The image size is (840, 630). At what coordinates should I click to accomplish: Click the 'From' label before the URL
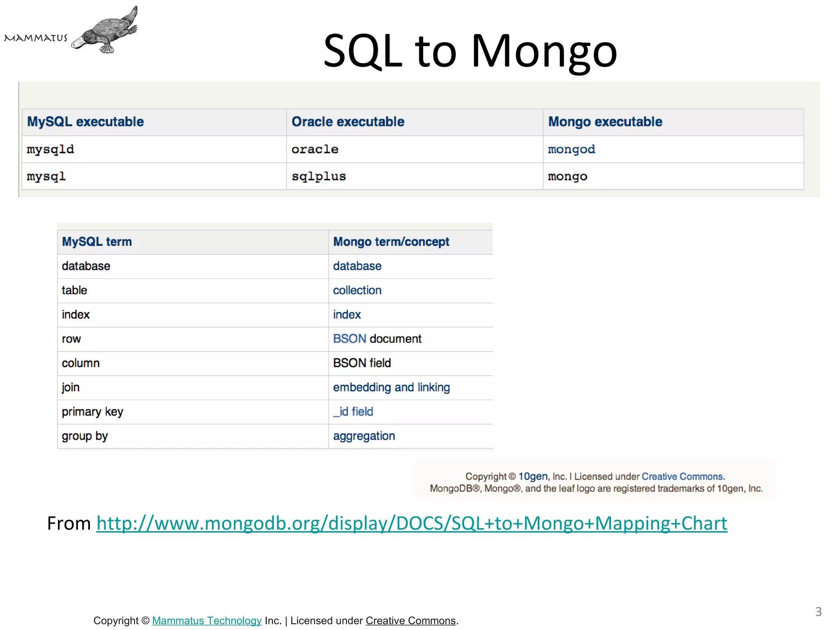tap(69, 524)
